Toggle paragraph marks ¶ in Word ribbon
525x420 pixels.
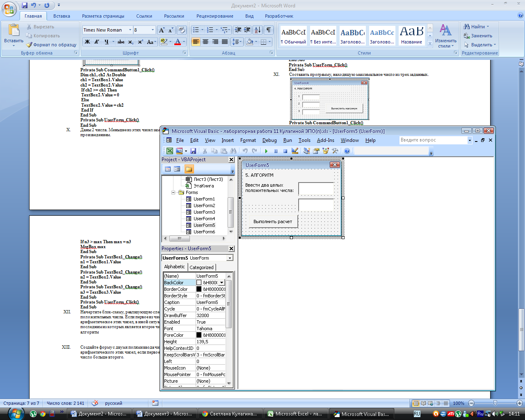pyautogui.click(x=269, y=30)
